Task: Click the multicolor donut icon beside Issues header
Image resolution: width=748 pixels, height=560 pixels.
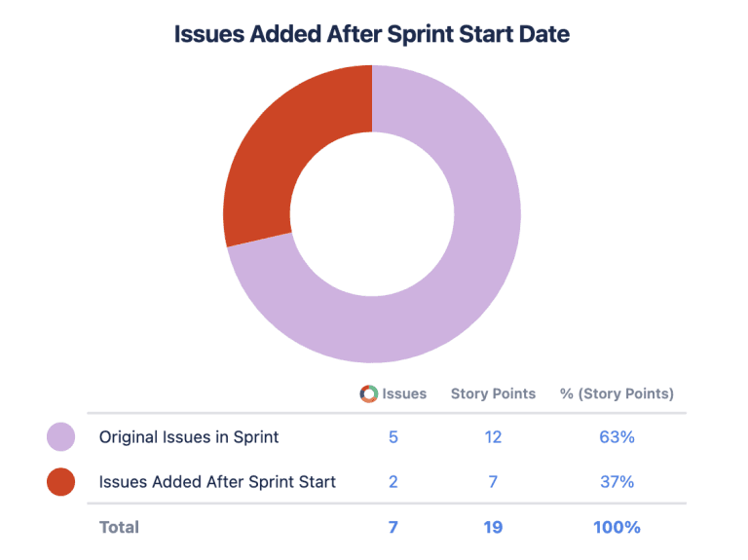Action: [x=368, y=393]
